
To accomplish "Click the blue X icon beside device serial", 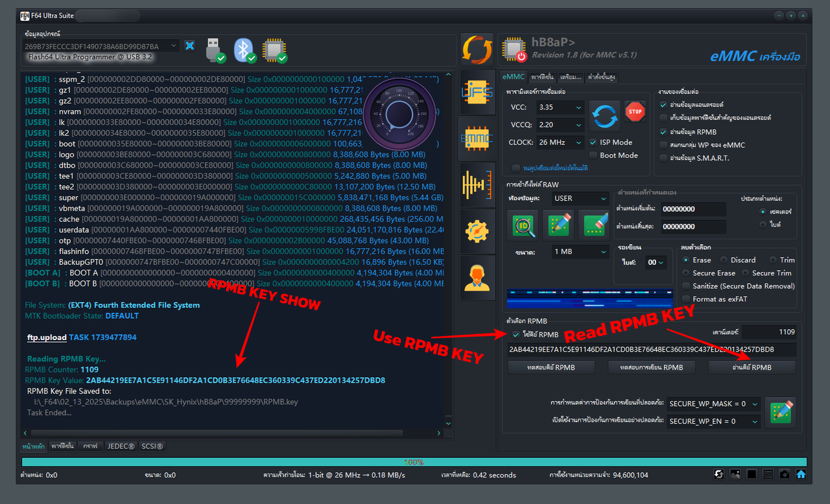I will (189, 45).
